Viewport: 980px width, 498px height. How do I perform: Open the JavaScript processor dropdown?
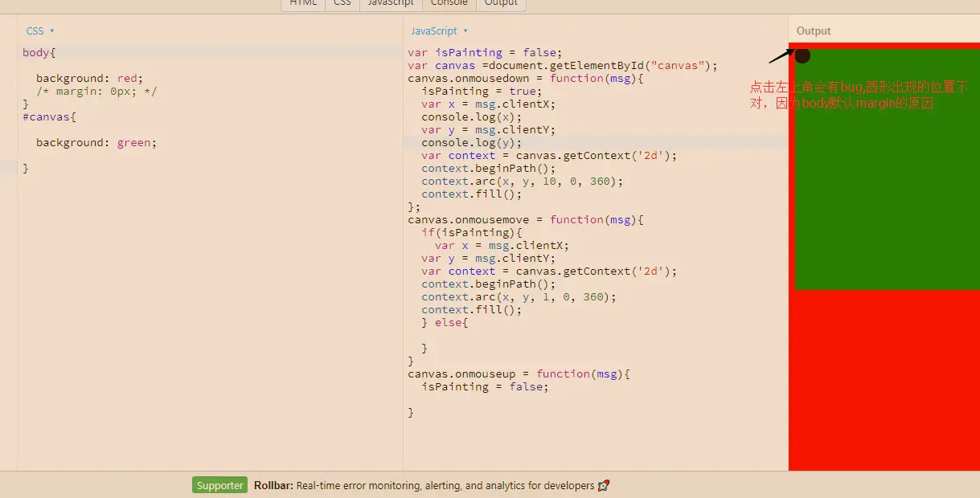[x=439, y=31]
